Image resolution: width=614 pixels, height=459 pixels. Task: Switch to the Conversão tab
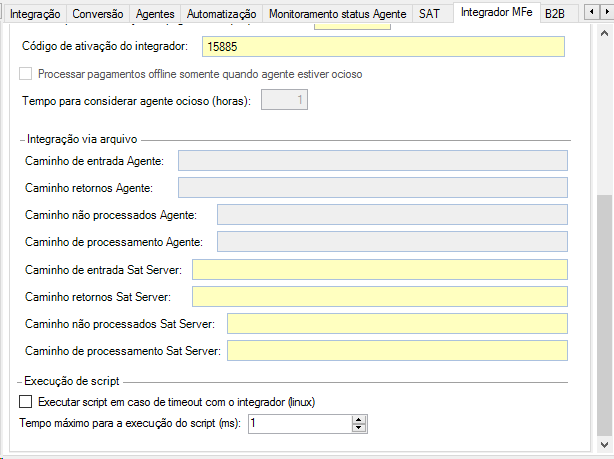98,14
